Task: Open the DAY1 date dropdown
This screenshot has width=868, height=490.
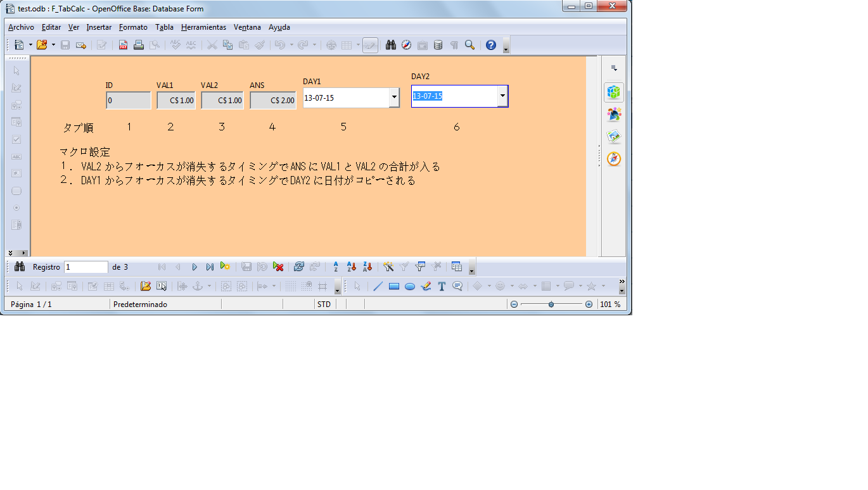Action: 394,97
